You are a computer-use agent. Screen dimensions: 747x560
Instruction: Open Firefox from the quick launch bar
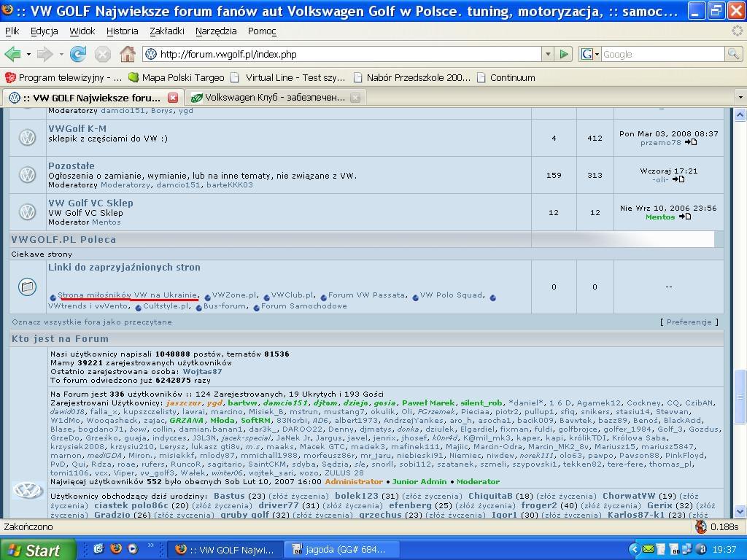[x=116, y=548]
